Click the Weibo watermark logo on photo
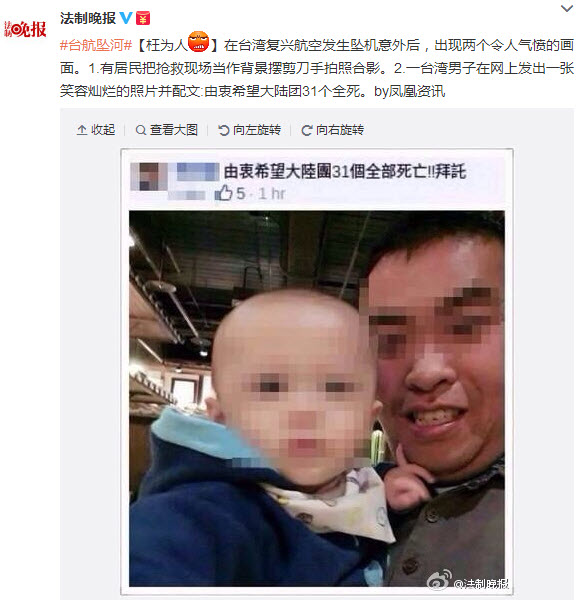 [x=439, y=580]
